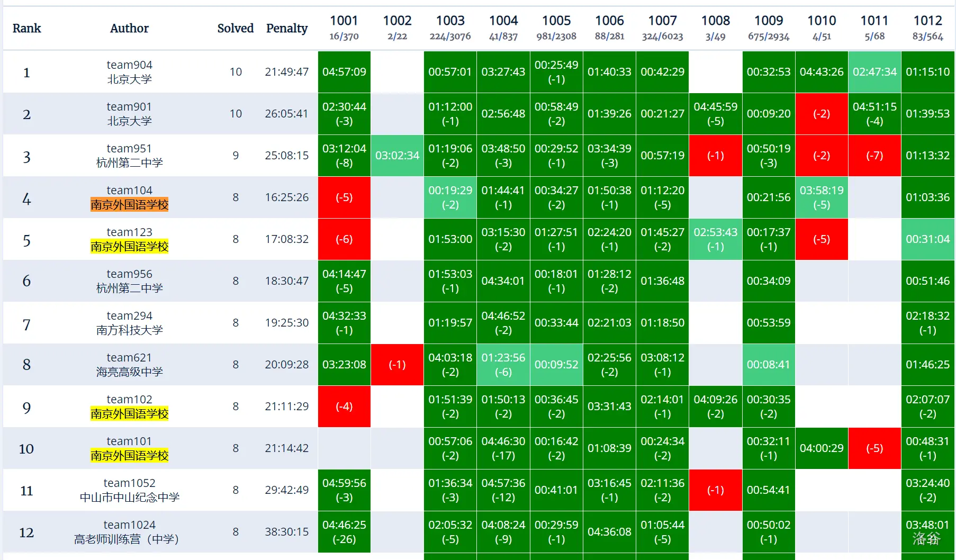Select team101 南京外国语学校 author entry
The height and width of the screenshot is (560, 956).
(x=129, y=448)
